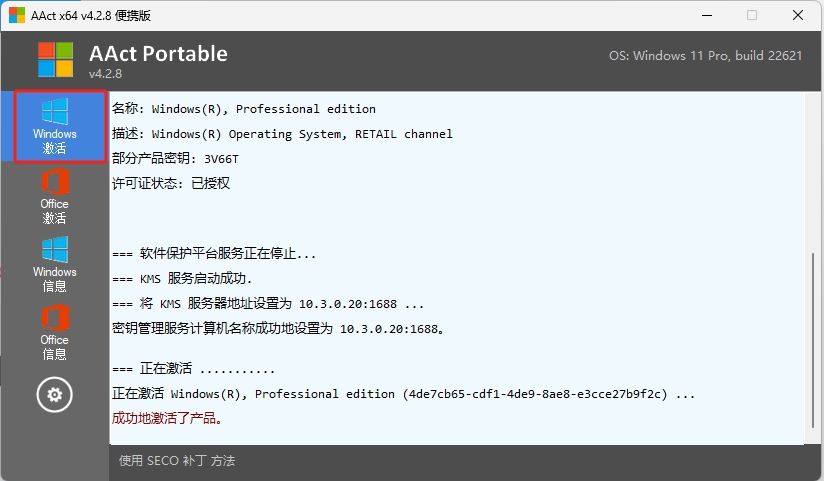Click the AAct four-color logo in header
Image resolution: width=824 pixels, height=481 pixels.
56,60
